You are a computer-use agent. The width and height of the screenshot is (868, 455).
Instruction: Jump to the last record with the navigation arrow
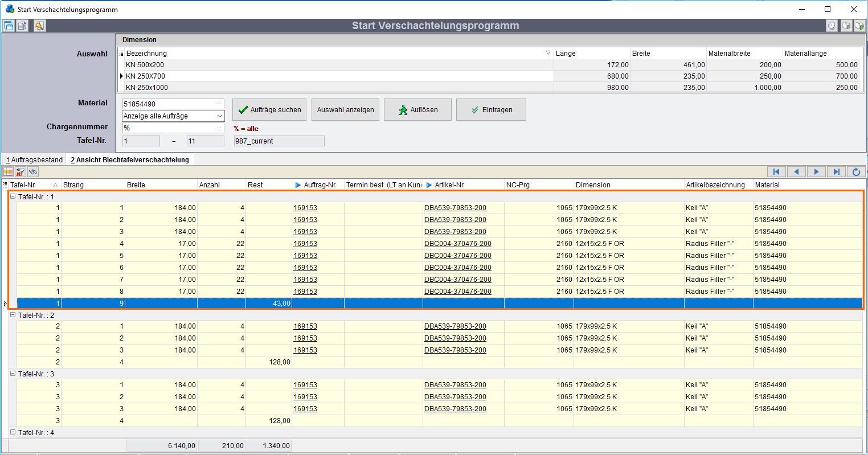point(836,171)
